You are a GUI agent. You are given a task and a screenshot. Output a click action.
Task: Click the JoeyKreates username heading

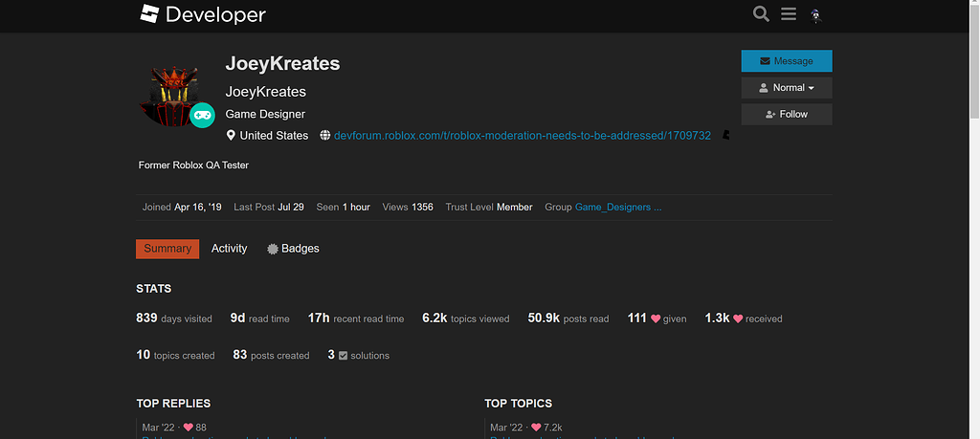tap(282, 64)
